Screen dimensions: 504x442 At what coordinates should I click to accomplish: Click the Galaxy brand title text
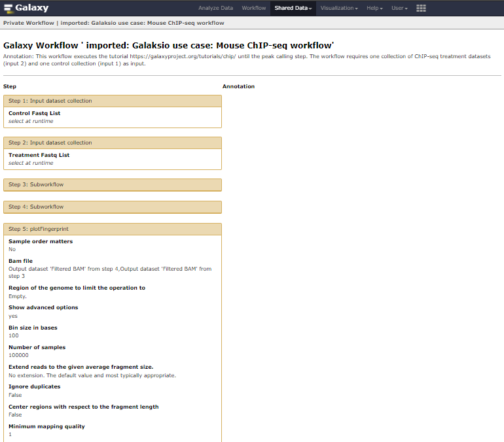coord(32,8)
